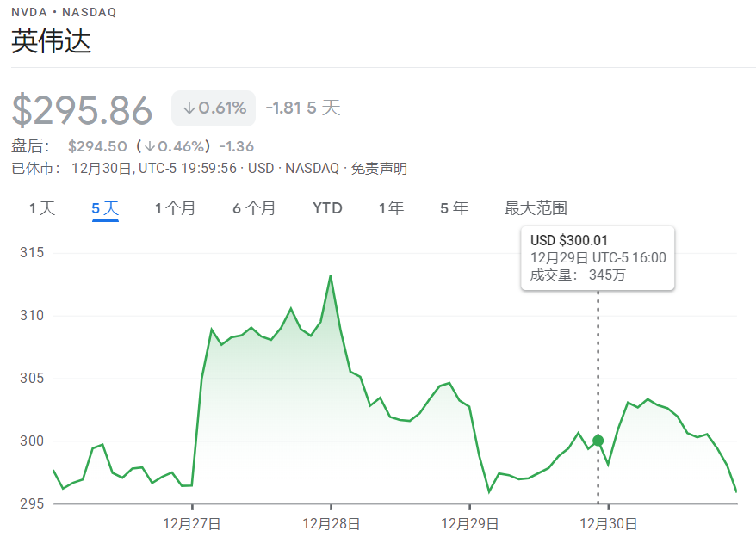The height and width of the screenshot is (543, 756).
Task: Select the 5天 time range tab
Action: click(105, 208)
